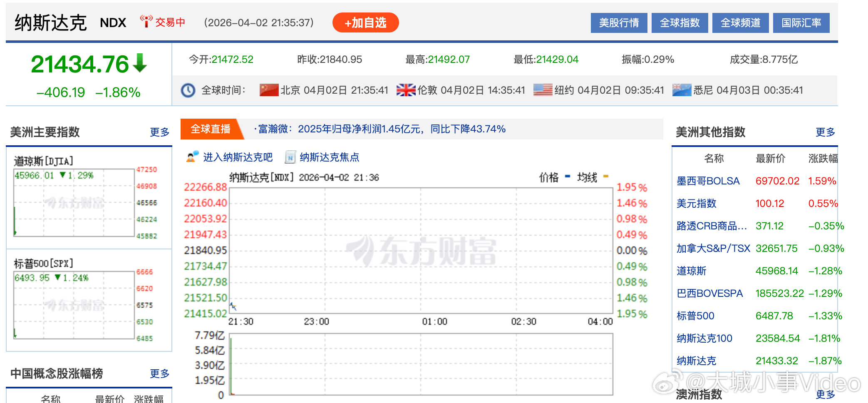The image size is (868, 403).
Task: Click the clock icon before 全球时间
Action: 188,90
